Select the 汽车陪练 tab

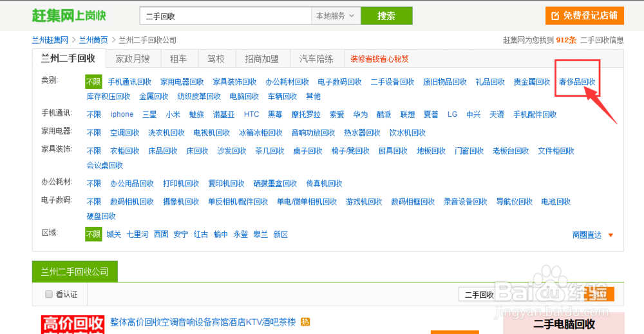point(316,59)
